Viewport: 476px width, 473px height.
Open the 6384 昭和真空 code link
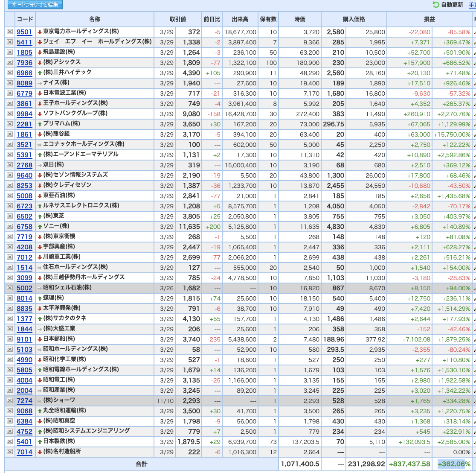point(24,421)
